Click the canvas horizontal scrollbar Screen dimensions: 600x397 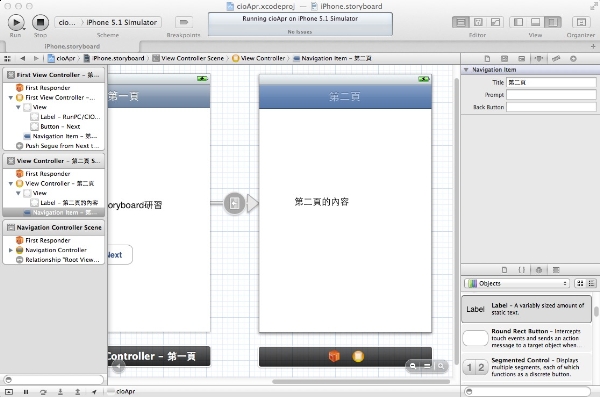(361, 381)
